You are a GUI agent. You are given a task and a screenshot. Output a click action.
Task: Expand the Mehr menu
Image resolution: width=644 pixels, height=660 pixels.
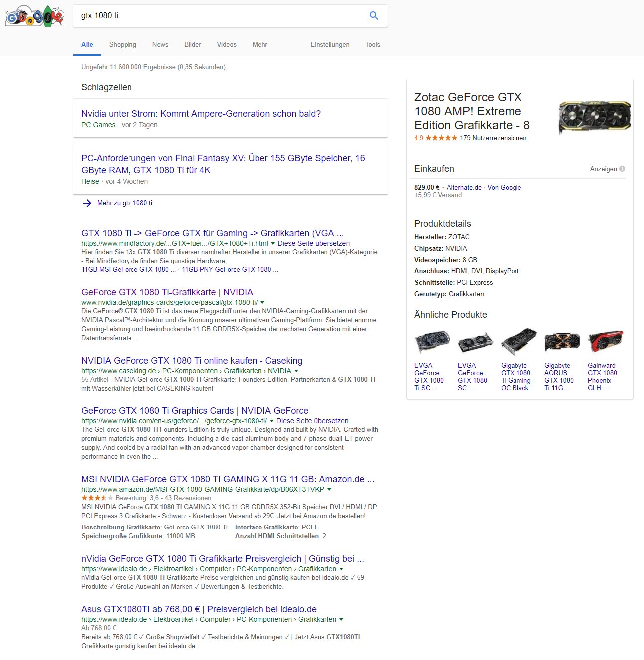tap(260, 44)
